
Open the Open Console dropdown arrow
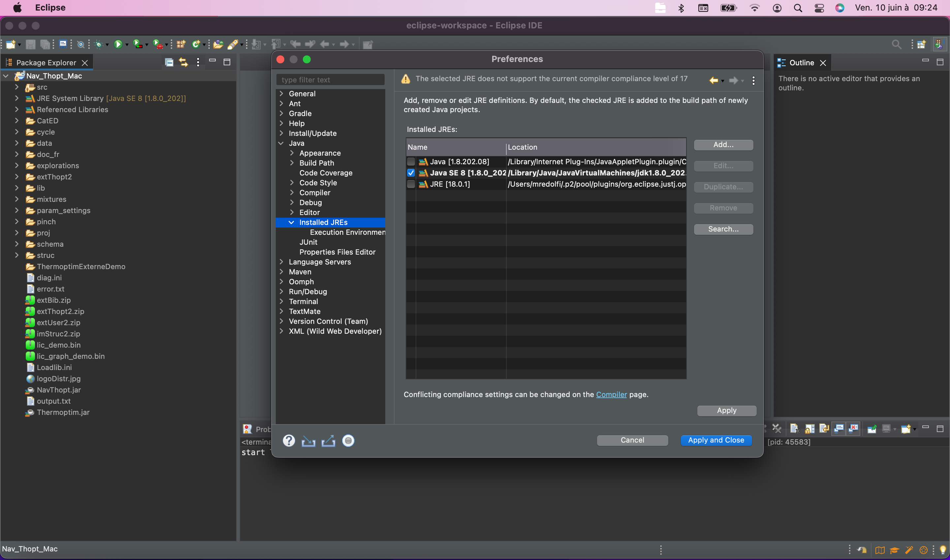[x=914, y=429]
